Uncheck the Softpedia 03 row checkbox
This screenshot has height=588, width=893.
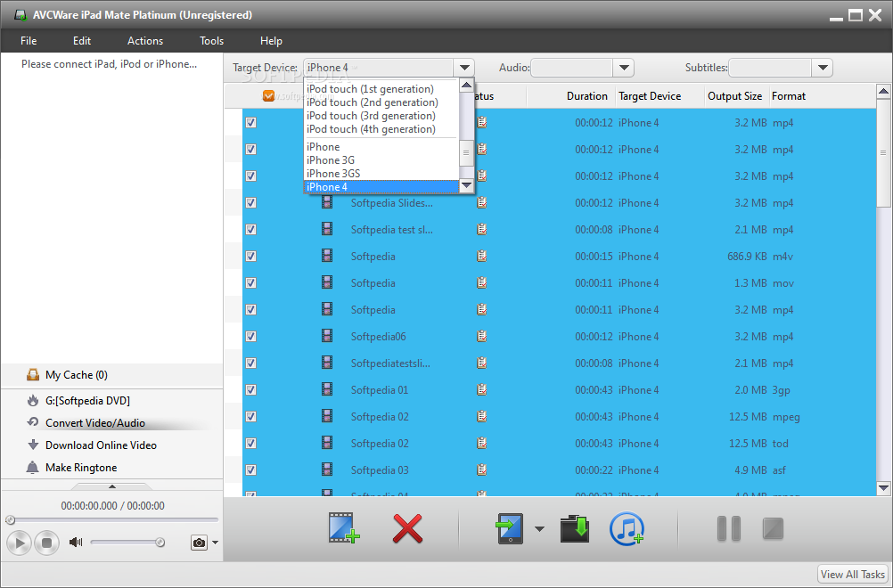(x=250, y=470)
